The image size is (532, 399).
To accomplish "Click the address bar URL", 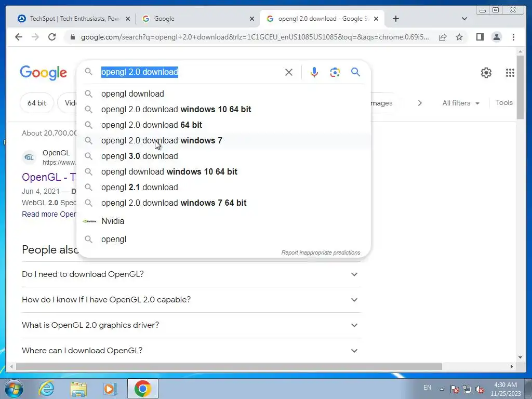I will click(255, 37).
